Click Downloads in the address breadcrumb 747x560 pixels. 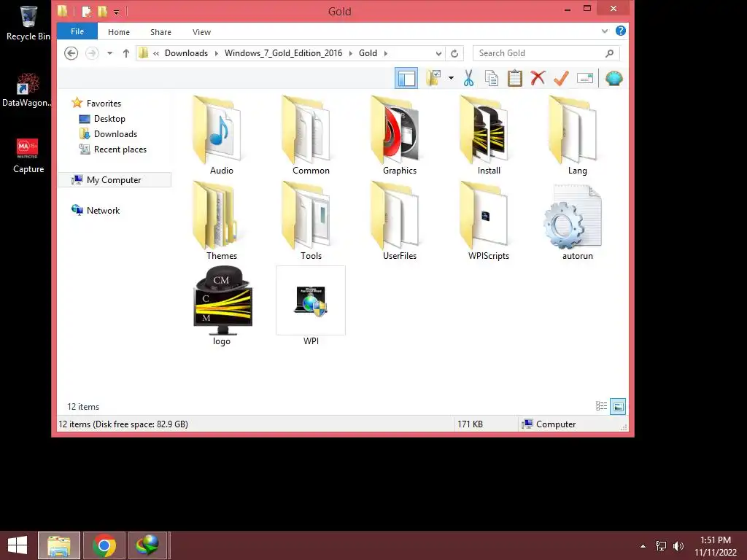(186, 52)
